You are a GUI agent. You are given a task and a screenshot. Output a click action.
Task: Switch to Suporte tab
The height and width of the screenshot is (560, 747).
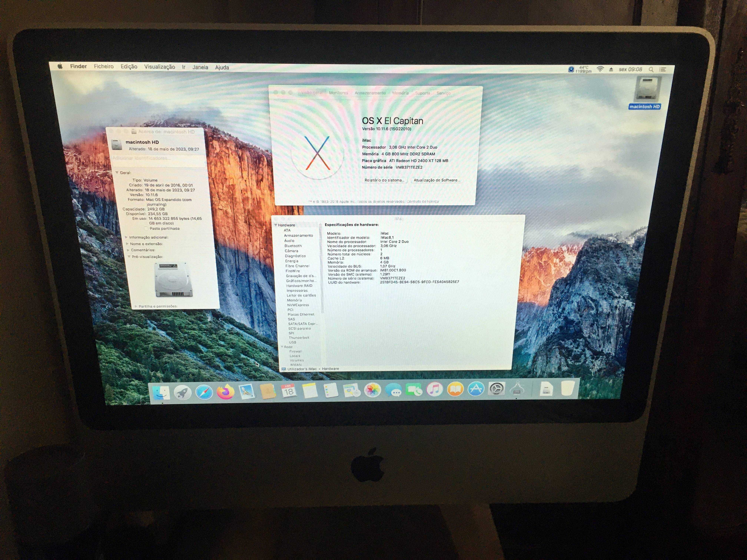point(422,93)
